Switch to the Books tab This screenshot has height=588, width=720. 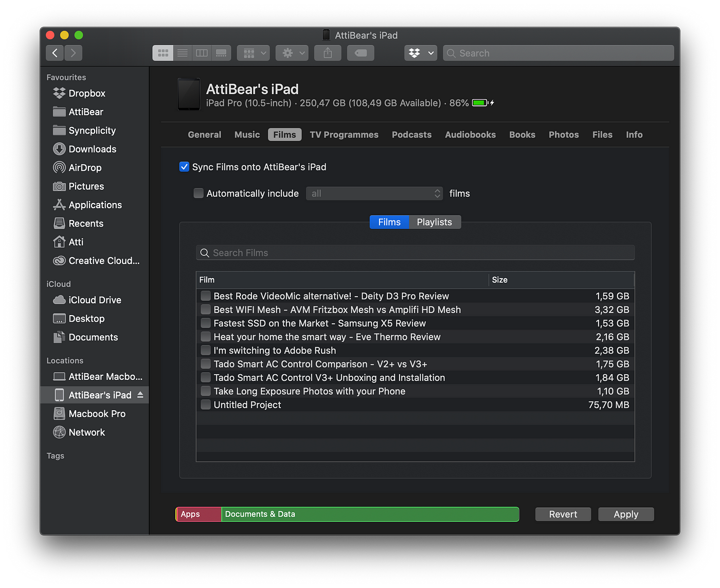522,135
